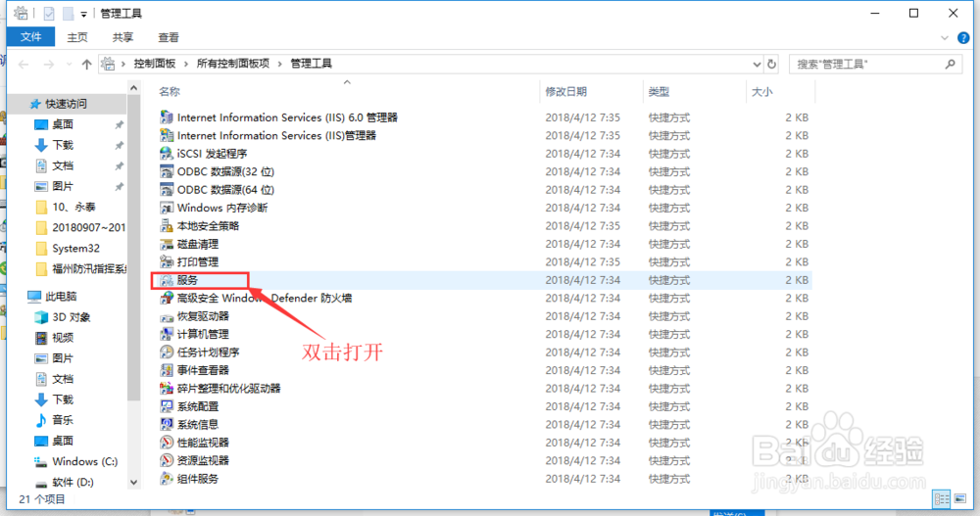Viewport: 980px width, 516px height.
Task: Select 音乐 in navigation pane
Action: [62, 420]
